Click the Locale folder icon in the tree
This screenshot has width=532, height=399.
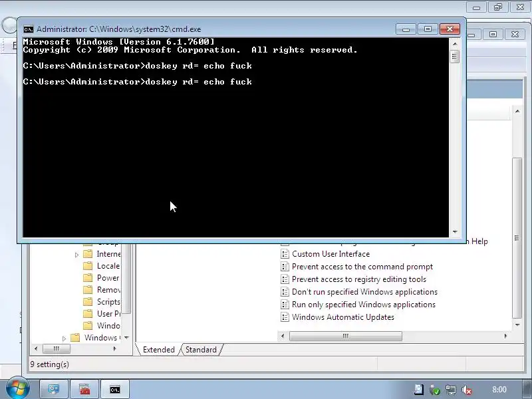click(x=88, y=265)
